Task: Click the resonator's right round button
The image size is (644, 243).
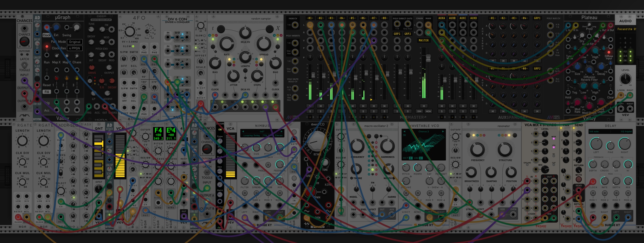Action: [x=515, y=135]
